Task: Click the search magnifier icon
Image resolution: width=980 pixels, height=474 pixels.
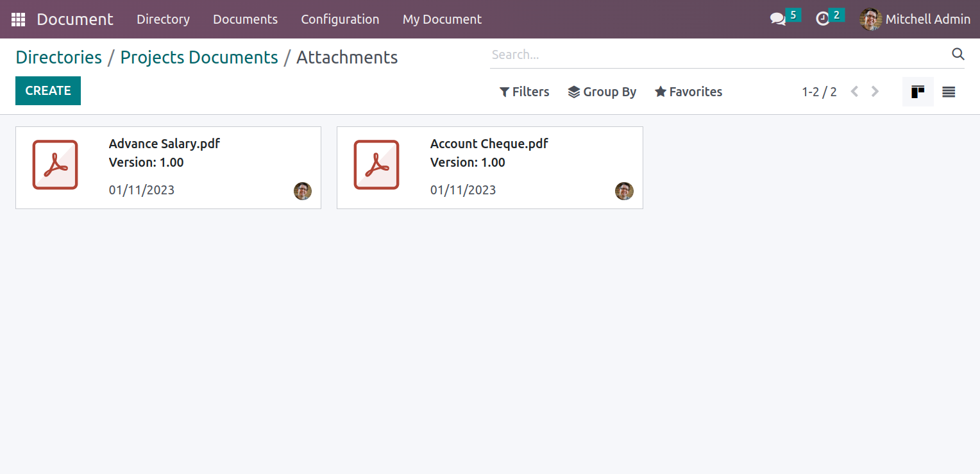Action: click(958, 55)
